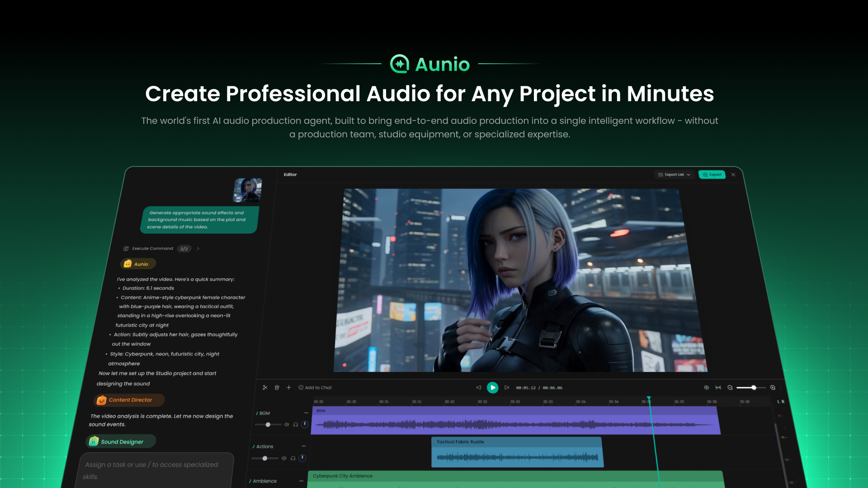Click the Actions track pan knob
Image resolution: width=868 pixels, height=488 pixels.
coord(302,458)
